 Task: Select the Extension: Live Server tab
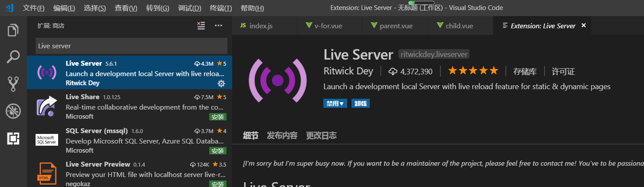tap(542, 26)
